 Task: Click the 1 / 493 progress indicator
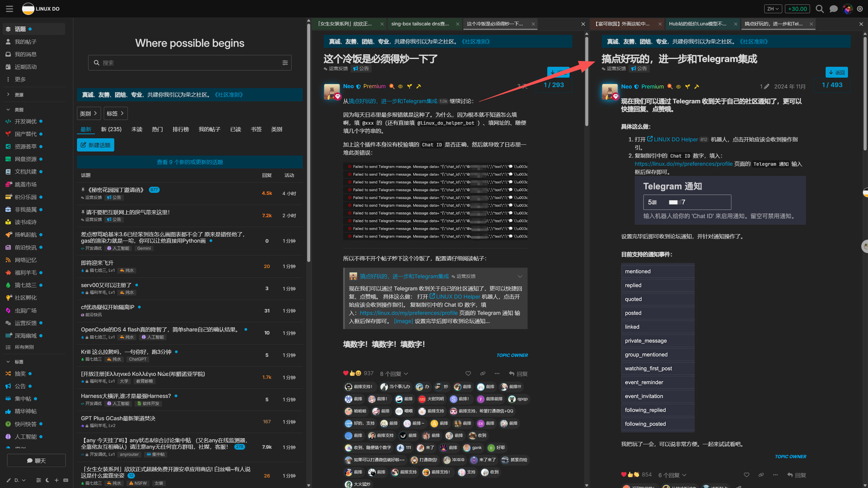832,85
